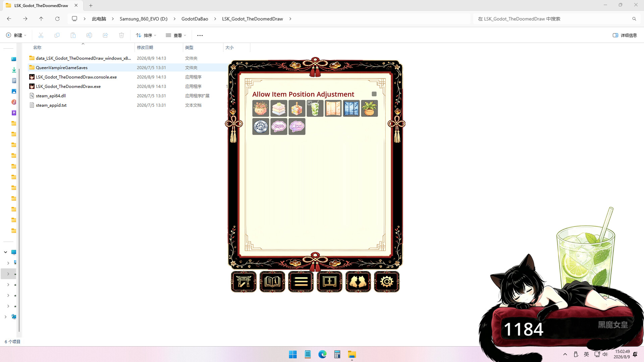Sort by the 类型 column header
This screenshot has width=644, height=362.
click(x=203, y=48)
